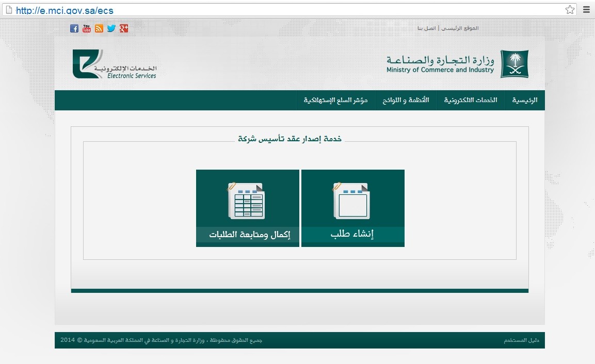
Task: Click the RSS feed icon
Action: [x=99, y=28]
